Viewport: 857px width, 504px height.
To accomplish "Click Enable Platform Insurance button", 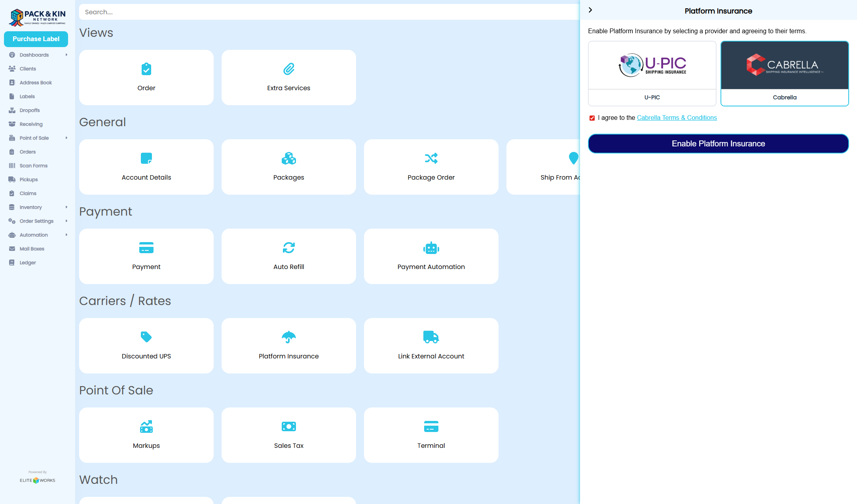I will (718, 144).
